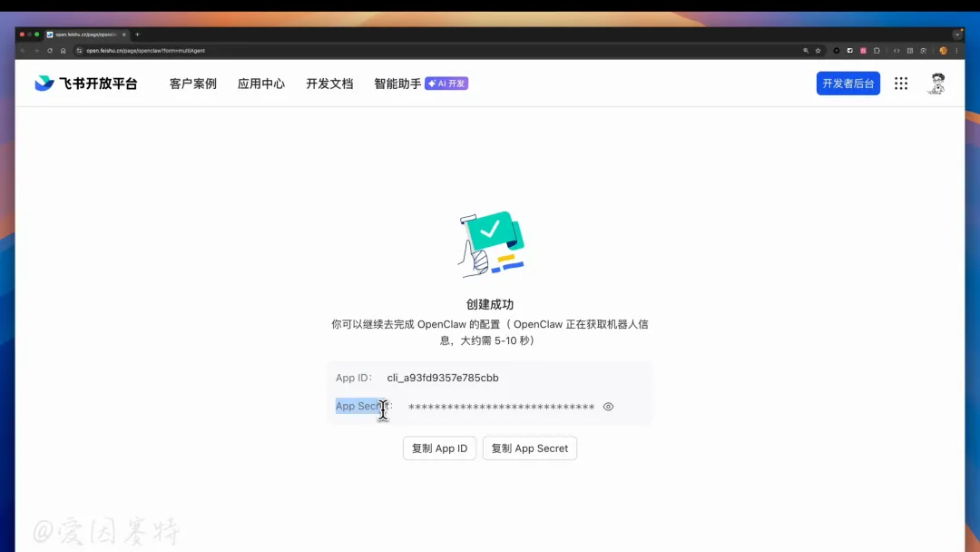Click the black circle extension icon
The width and height of the screenshot is (980, 552).
pos(837,51)
